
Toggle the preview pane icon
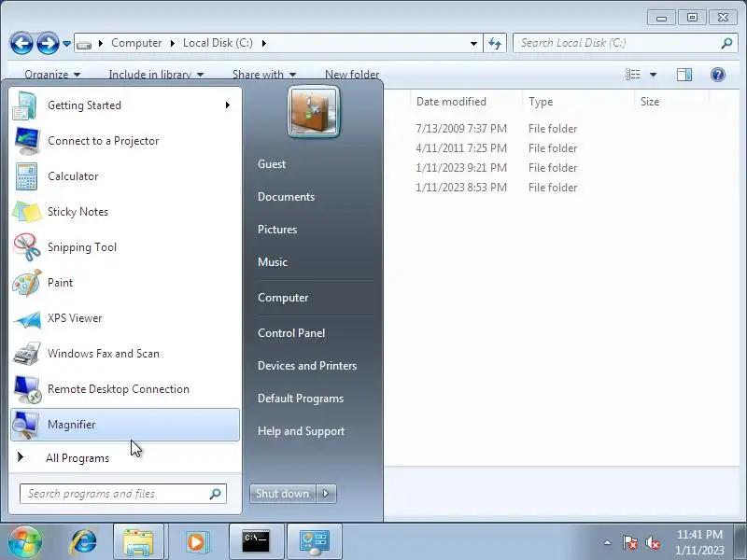coord(684,75)
